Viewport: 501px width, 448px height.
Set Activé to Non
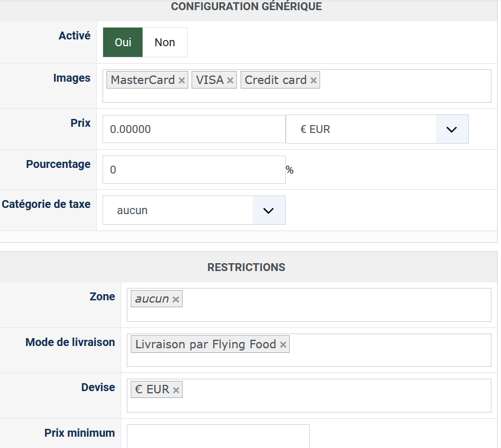pyautogui.click(x=165, y=43)
